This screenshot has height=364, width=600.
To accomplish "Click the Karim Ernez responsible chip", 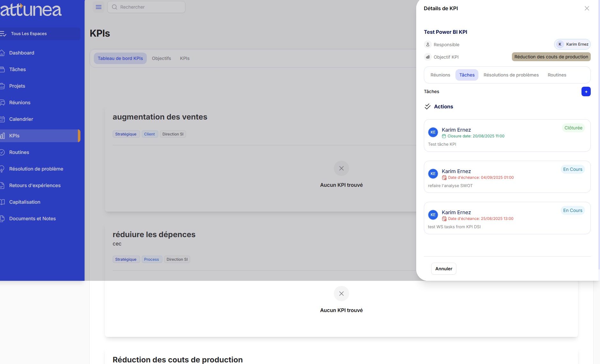I will click(x=573, y=44).
